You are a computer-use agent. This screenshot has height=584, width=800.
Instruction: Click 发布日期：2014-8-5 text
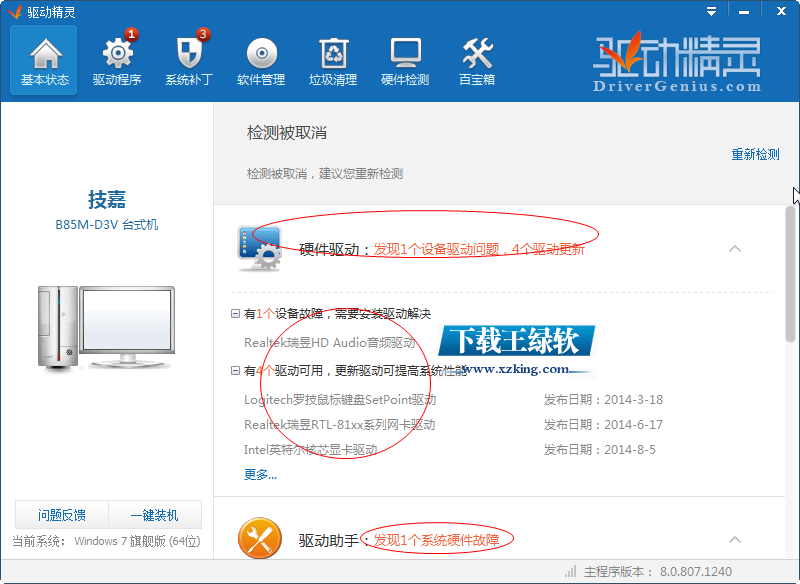[x=599, y=449]
